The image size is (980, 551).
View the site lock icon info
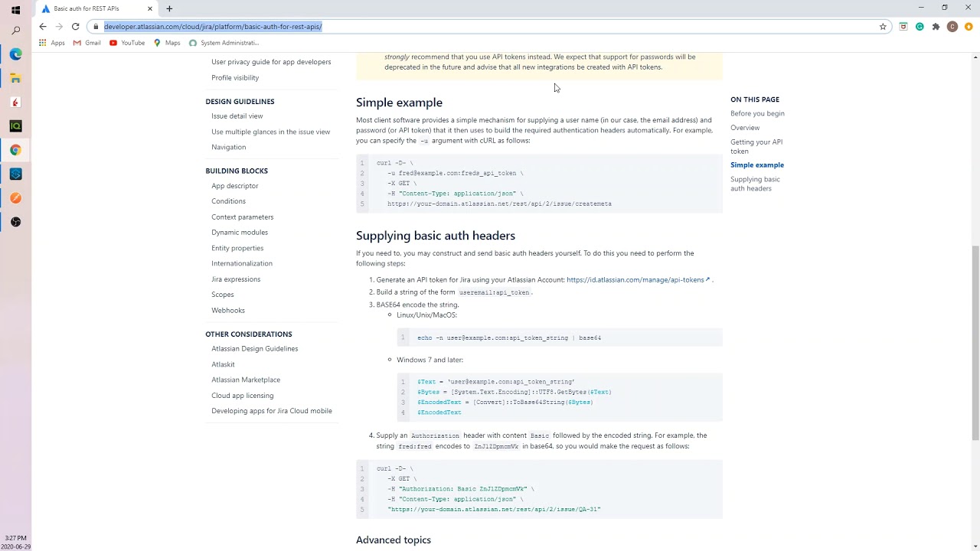[x=96, y=26]
